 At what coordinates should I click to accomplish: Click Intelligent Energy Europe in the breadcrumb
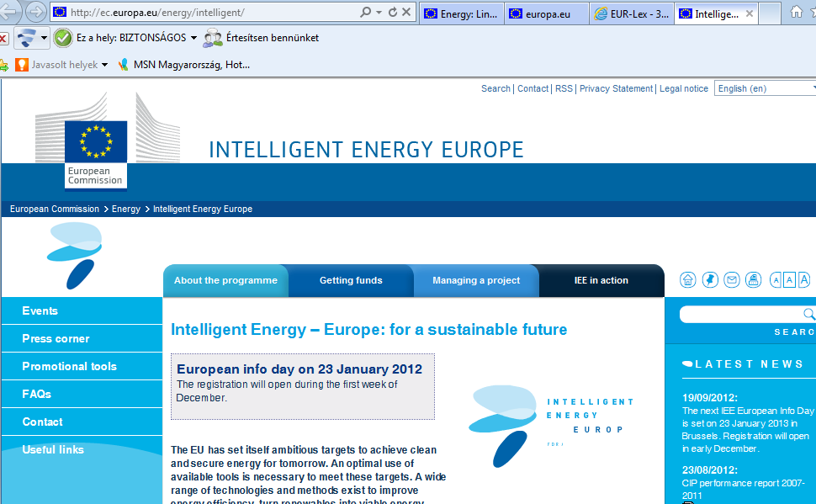coord(203,209)
